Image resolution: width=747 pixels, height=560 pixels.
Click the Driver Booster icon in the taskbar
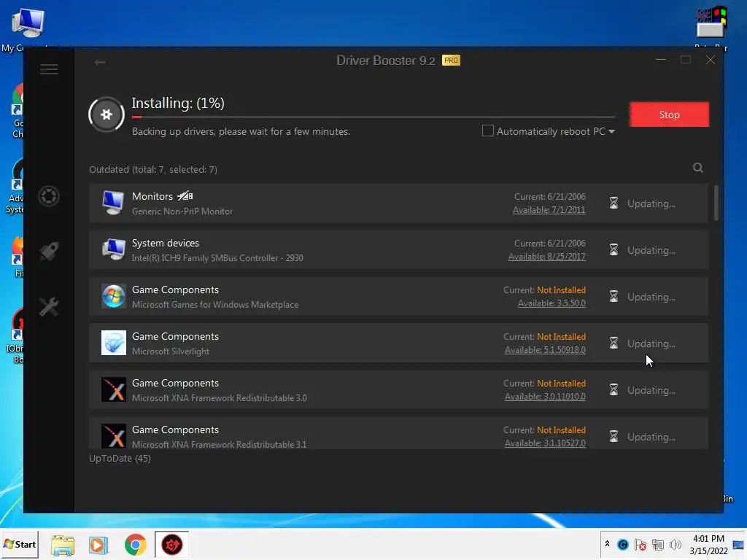(172, 544)
